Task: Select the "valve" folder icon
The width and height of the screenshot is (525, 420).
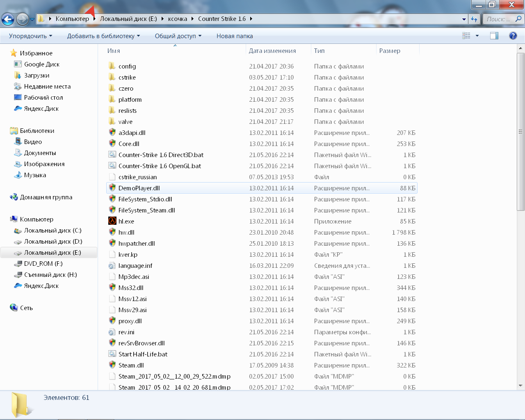Action: [112, 121]
